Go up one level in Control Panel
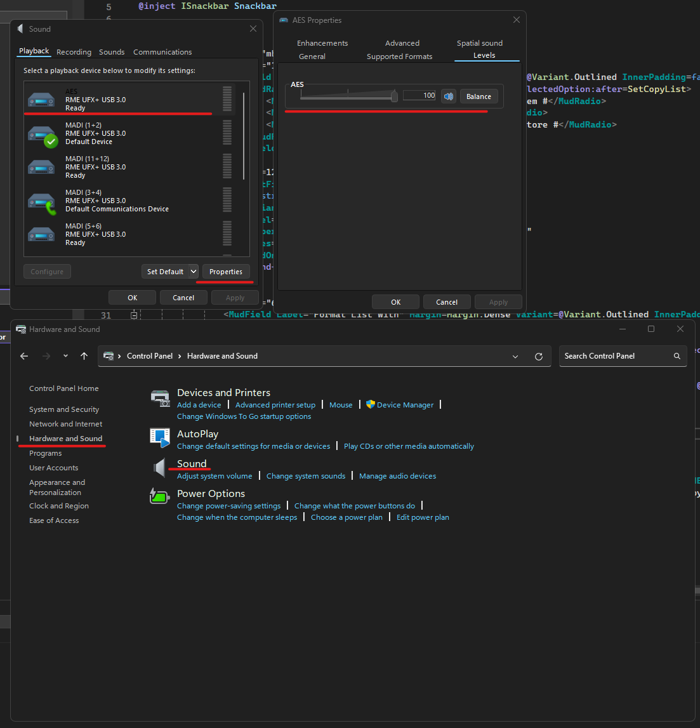 [84, 357]
